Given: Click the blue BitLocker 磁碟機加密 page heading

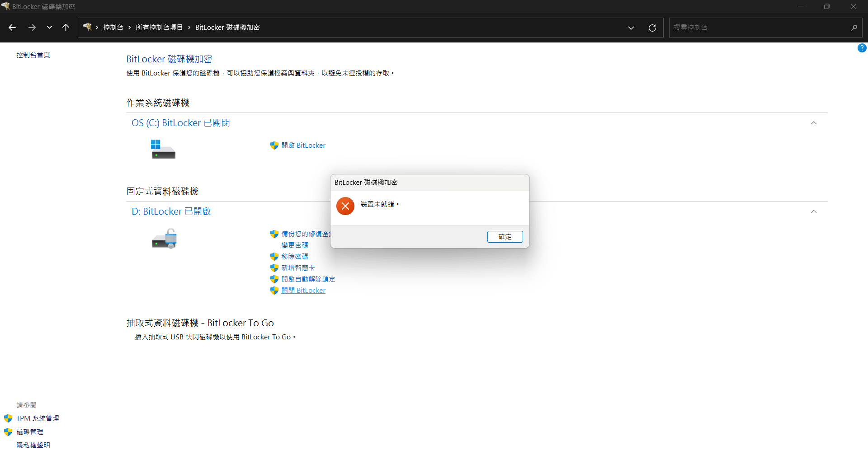Looking at the screenshot, I should point(170,59).
